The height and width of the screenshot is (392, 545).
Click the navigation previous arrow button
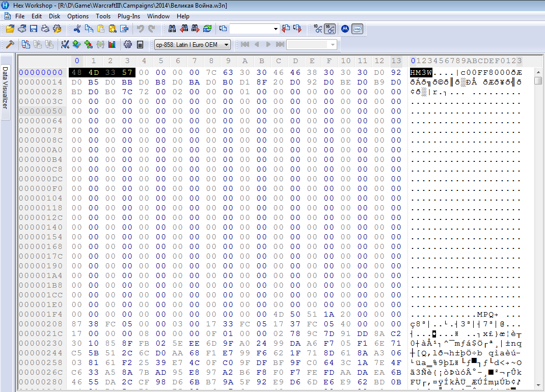tap(257, 44)
